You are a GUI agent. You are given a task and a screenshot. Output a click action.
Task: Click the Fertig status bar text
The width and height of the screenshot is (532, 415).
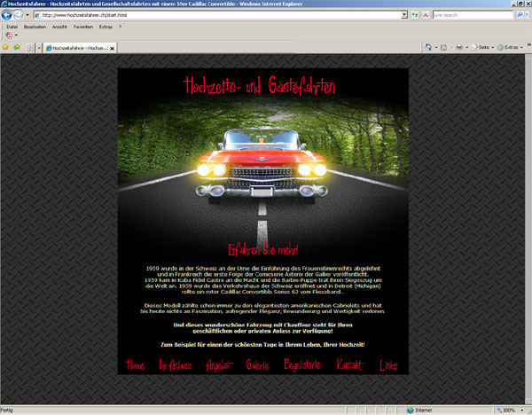click(x=6, y=411)
